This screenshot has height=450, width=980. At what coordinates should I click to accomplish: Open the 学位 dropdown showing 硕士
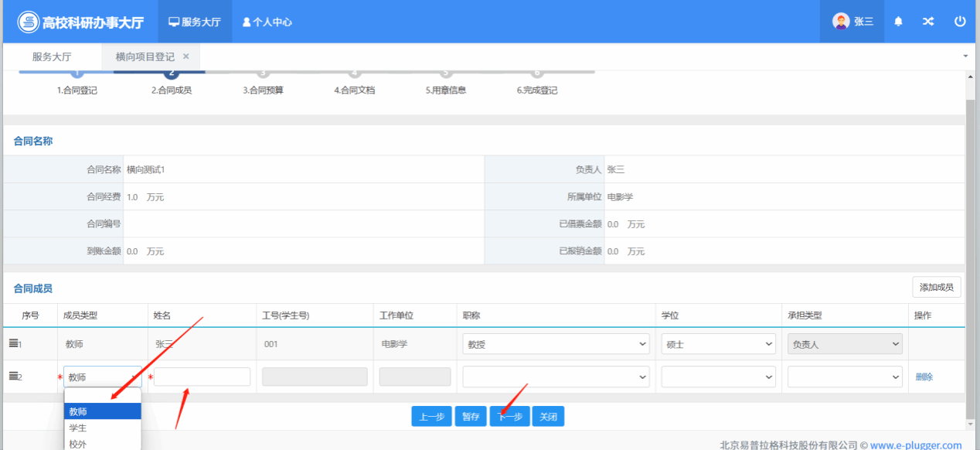(718, 344)
